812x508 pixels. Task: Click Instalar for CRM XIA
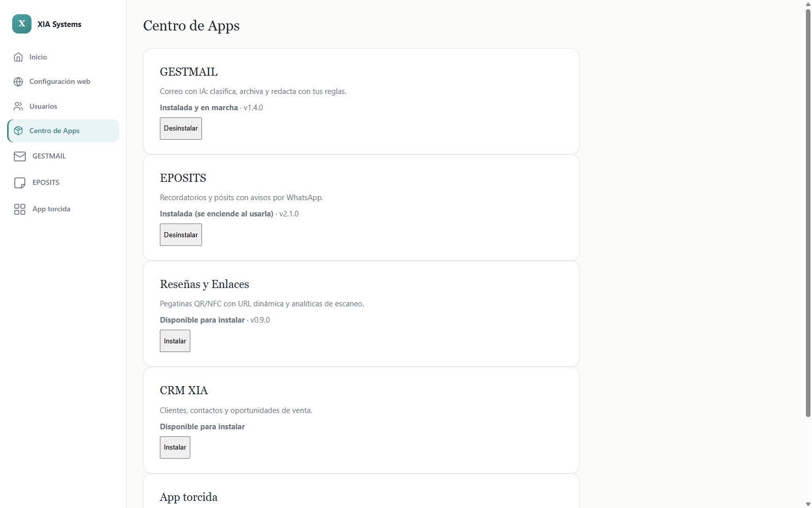click(175, 448)
